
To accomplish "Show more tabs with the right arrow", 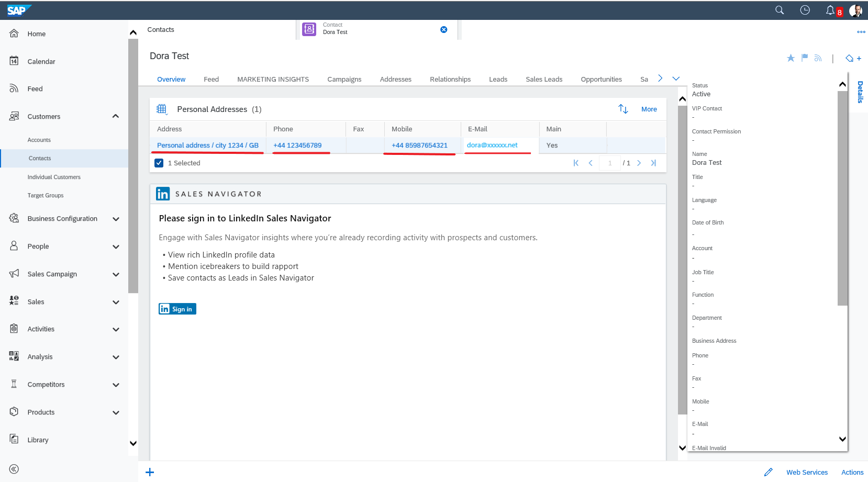I will pyautogui.click(x=660, y=79).
